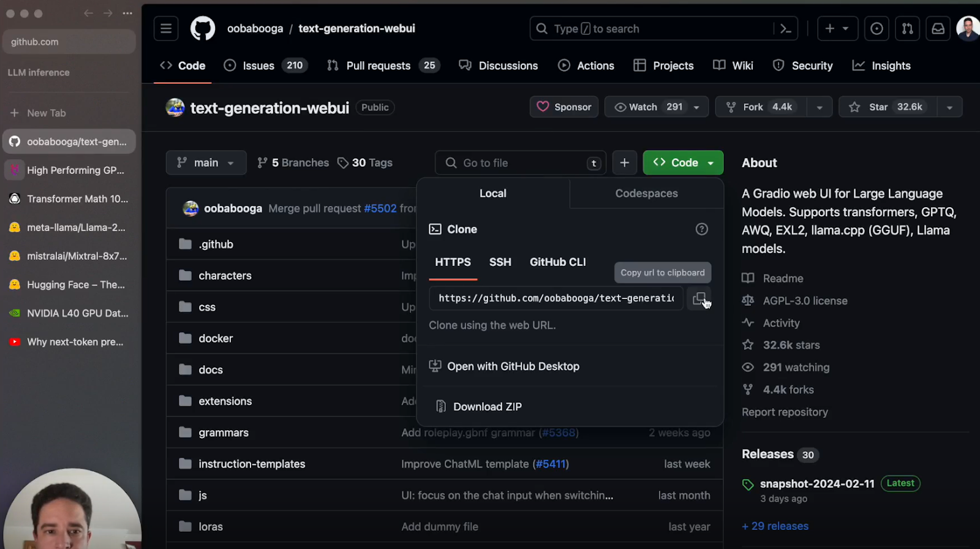This screenshot has height=549, width=980.
Task: Open the user profile avatar menu
Action: pos(968,29)
